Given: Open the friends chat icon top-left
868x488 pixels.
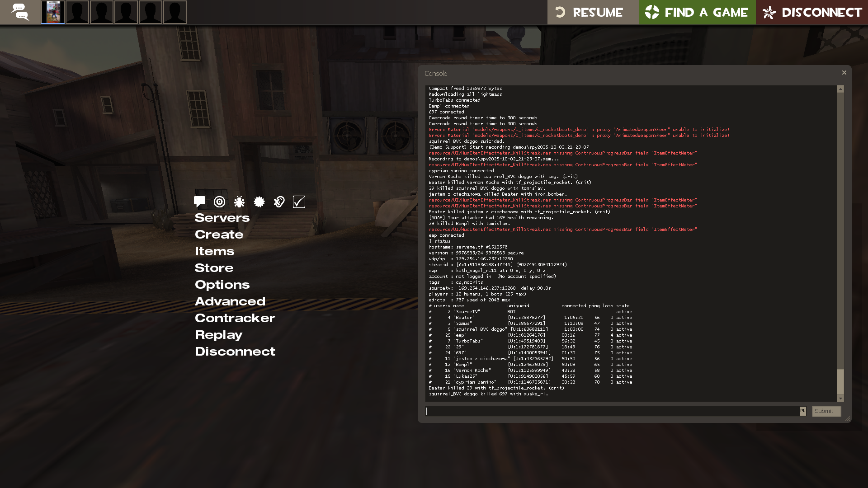Looking at the screenshot, I should [x=20, y=12].
